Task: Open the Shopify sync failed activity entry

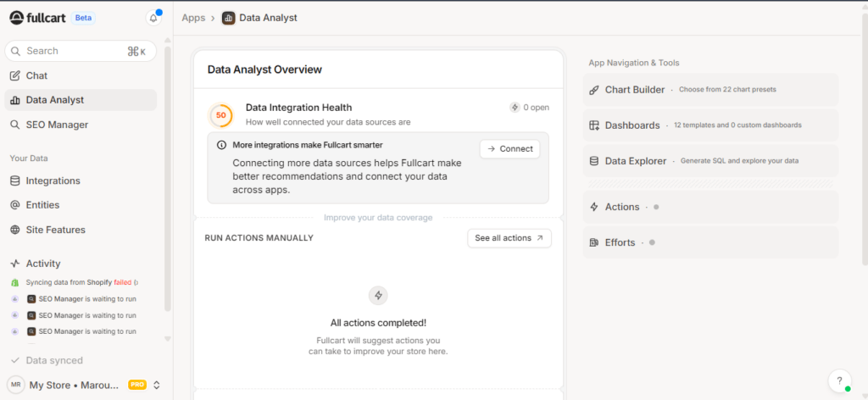Action: (x=82, y=282)
